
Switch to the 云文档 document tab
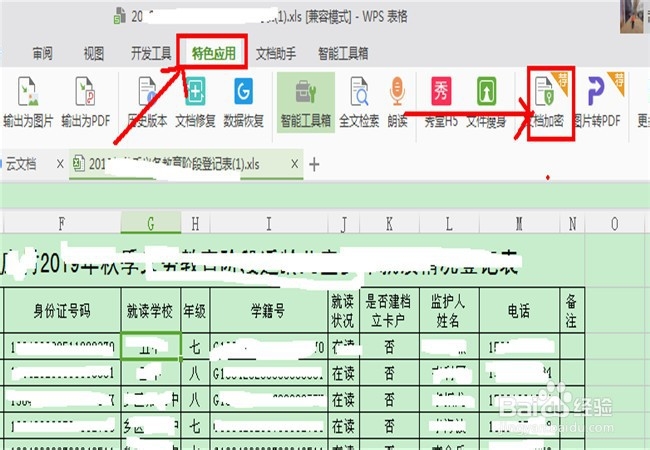[x=21, y=165]
